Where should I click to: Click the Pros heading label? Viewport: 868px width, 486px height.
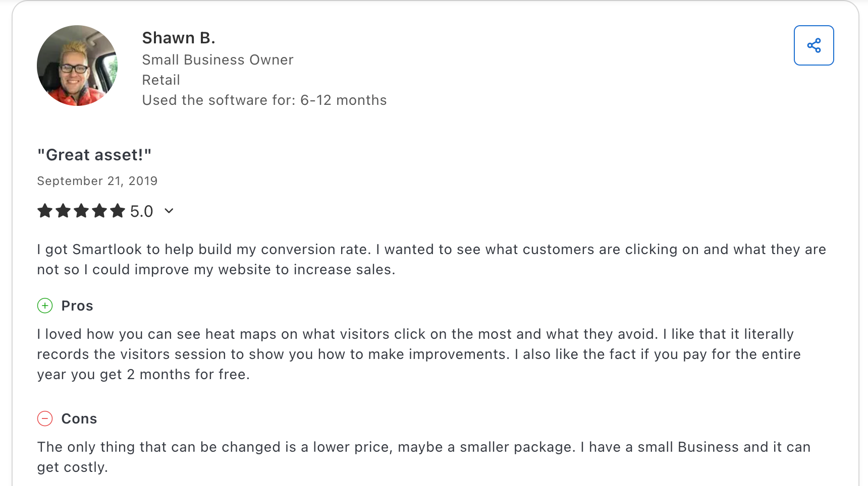(77, 306)
